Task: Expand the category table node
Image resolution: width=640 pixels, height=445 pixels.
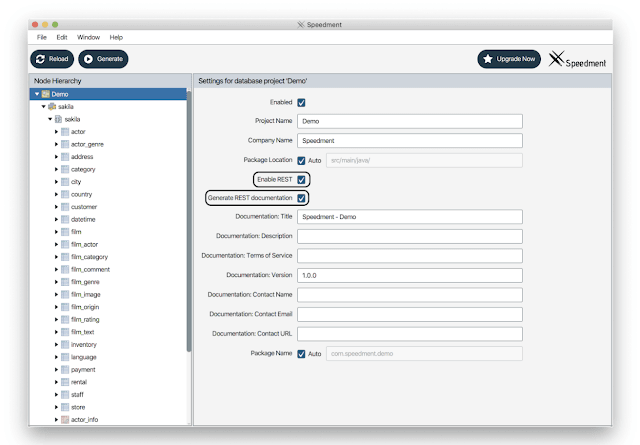Action: [56, 169]
